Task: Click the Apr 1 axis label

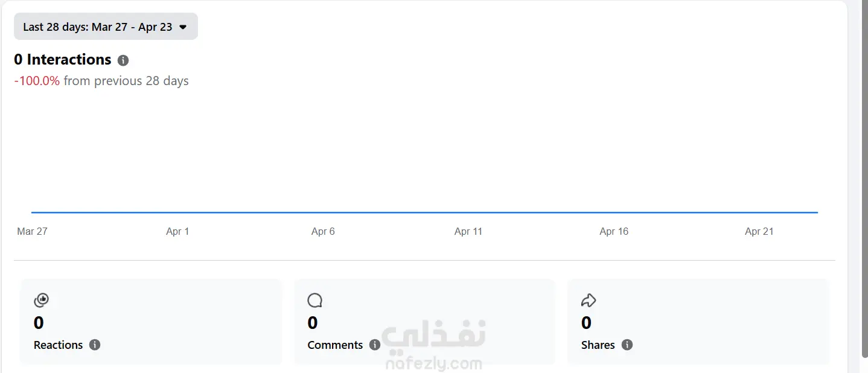Action: (177, 231)
